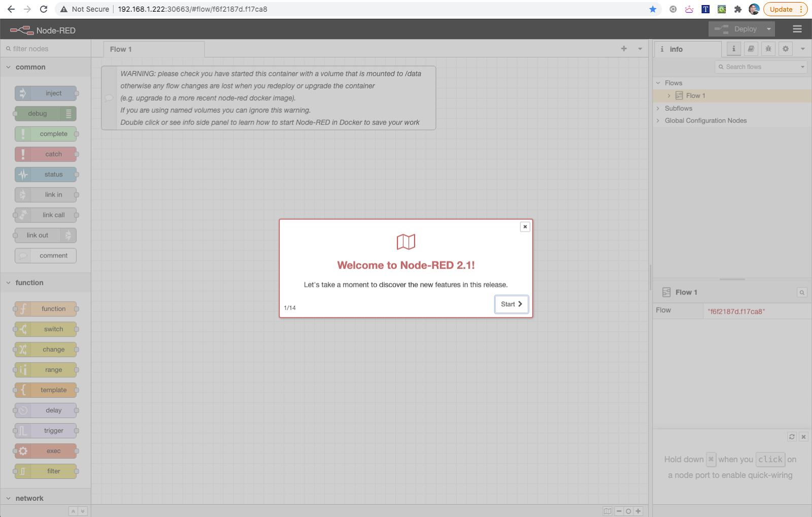Click the Deploy button

click(x=736, y=29)
